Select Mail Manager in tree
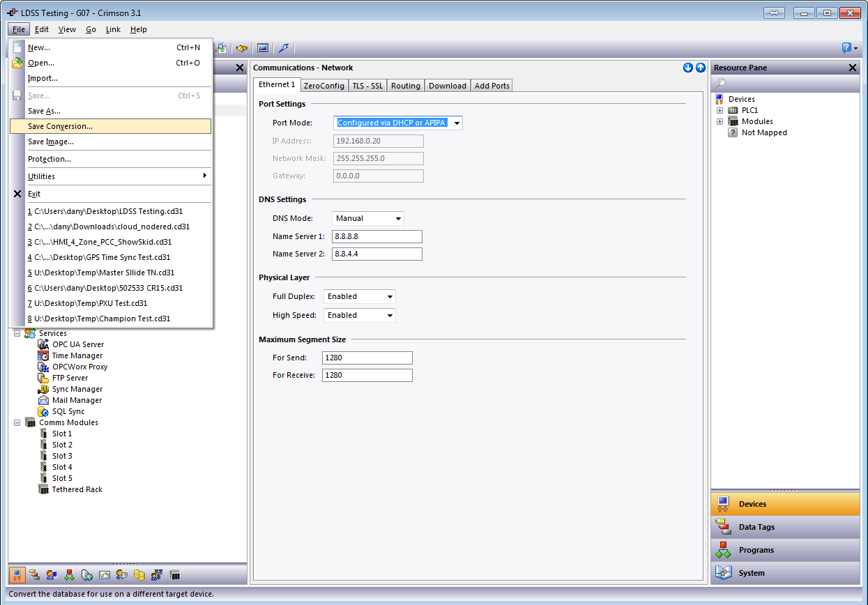The height and width of the screenshot is (605, 868). pyautogui.click(x=77, y=400)
